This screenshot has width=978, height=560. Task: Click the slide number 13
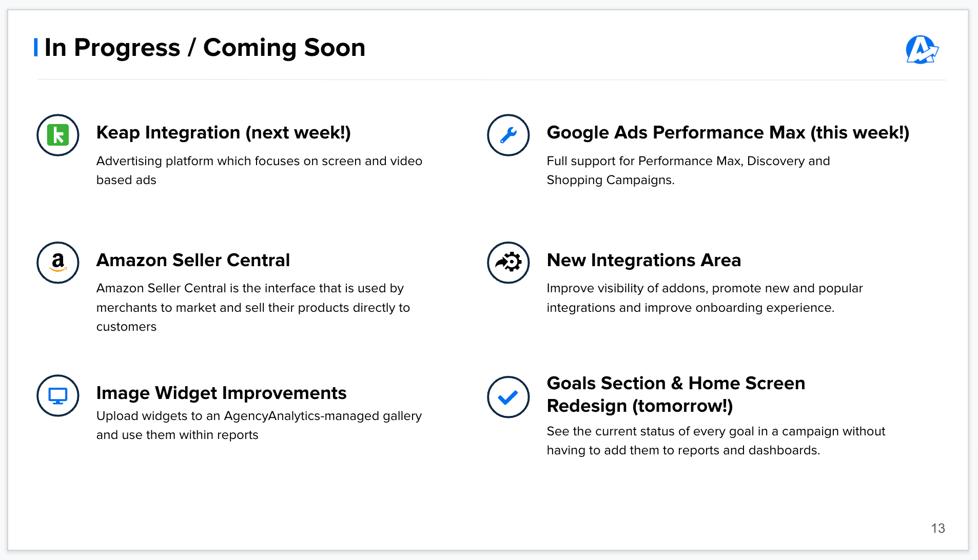coord(938,528)
